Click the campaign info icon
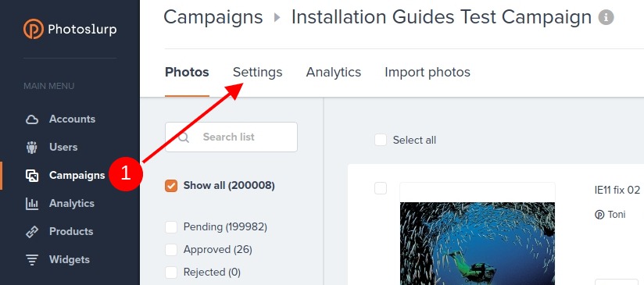This screenshot has height=285, width=644. click(606, 18)
